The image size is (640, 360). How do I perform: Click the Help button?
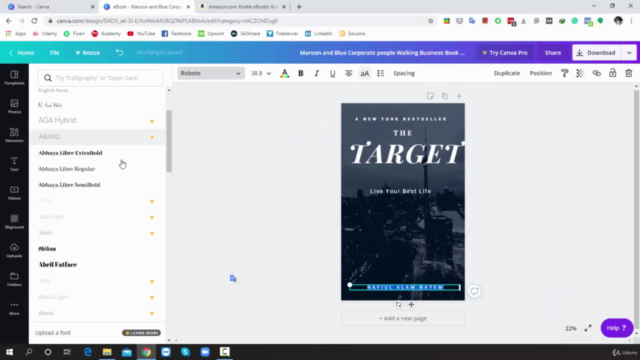[x=617, y=328]
